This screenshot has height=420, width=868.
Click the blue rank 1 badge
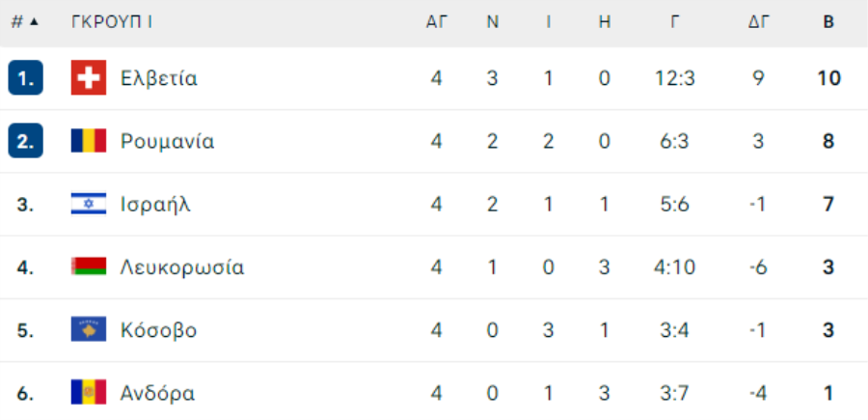click(x=25, y=78)
